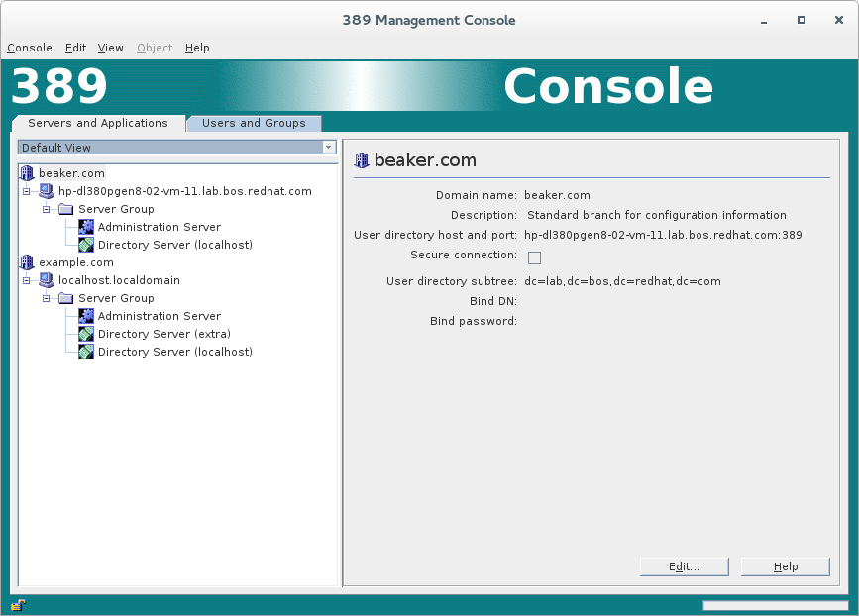Click the Domain name value beaker.com

coord(557,195)
